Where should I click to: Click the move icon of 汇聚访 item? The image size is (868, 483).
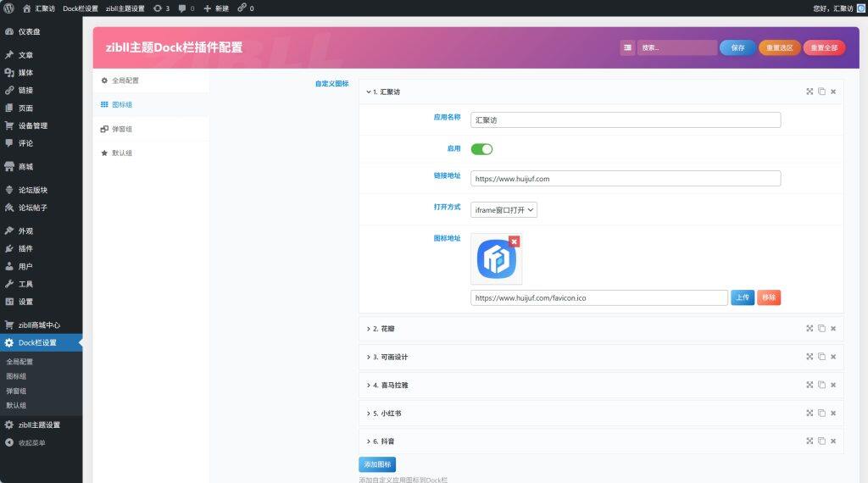[810, 92]
